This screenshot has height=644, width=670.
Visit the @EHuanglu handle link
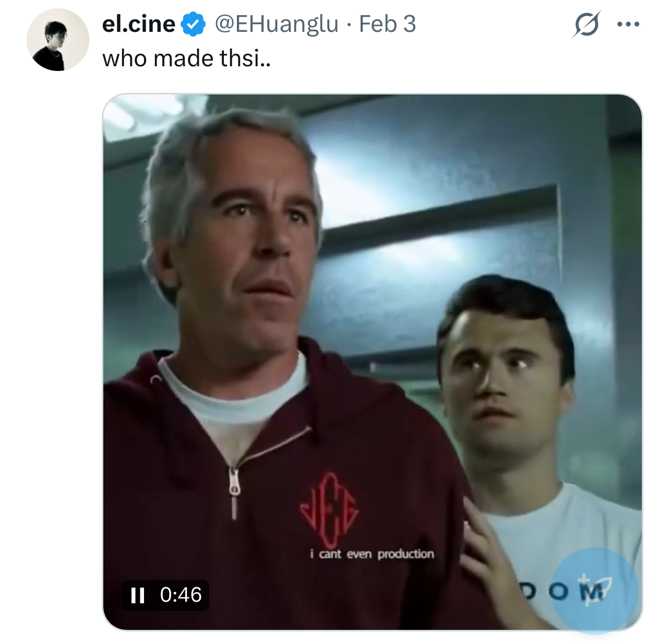(x=277, y=24)
